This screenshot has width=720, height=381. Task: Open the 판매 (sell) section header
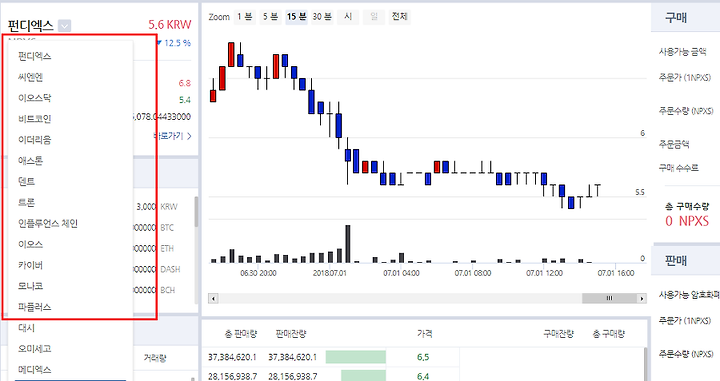pyautogui.click(x=676, y=260)
